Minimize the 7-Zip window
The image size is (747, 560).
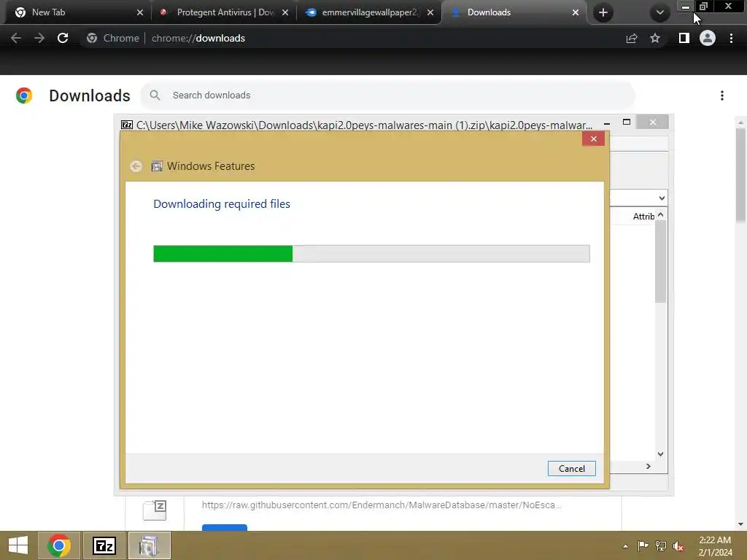[x=607, y=123]
